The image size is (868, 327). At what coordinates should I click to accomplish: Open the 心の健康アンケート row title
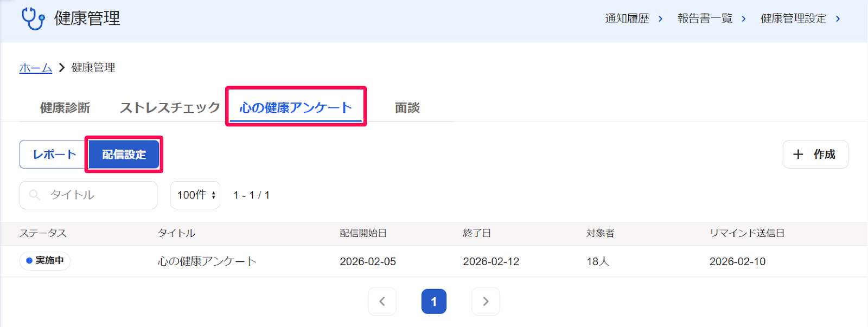207,261
